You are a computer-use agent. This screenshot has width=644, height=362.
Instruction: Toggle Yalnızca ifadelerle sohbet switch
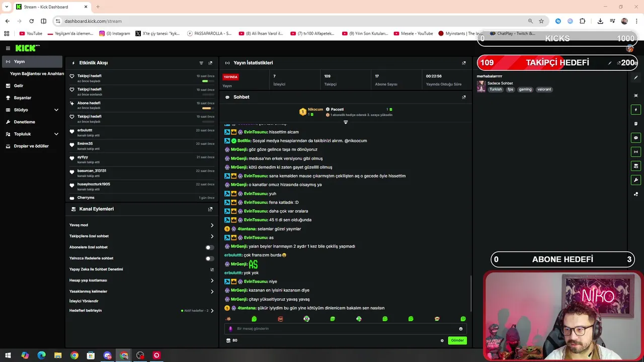[209, 258]
